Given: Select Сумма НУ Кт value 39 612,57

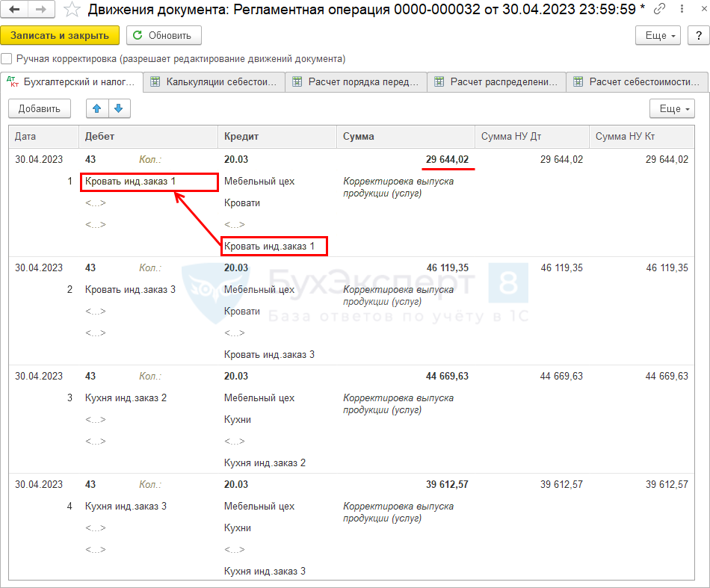Looking at the screenshot, I should click(x=667, y=484).
